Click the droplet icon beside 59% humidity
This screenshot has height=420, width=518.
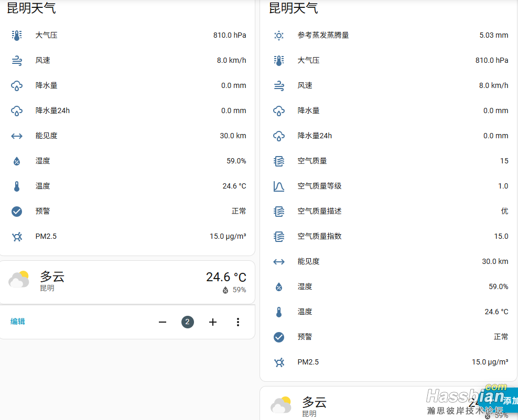tap(225, 290)
